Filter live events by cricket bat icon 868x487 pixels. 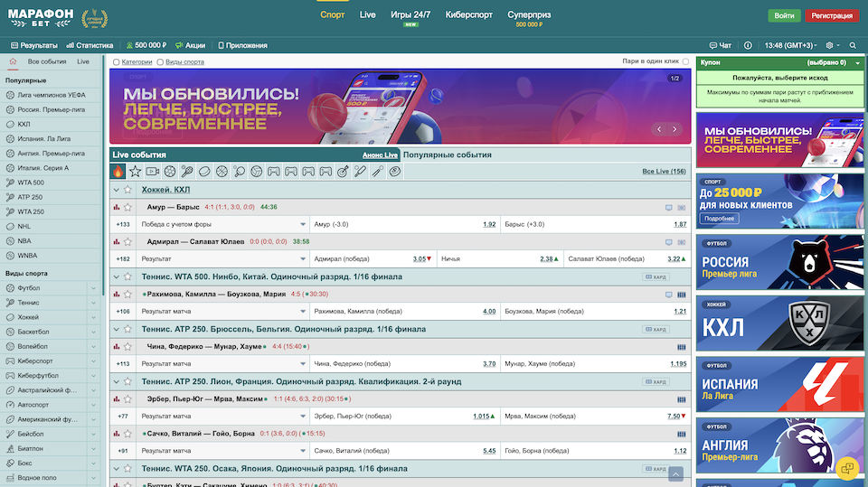(x=361, y=172)
